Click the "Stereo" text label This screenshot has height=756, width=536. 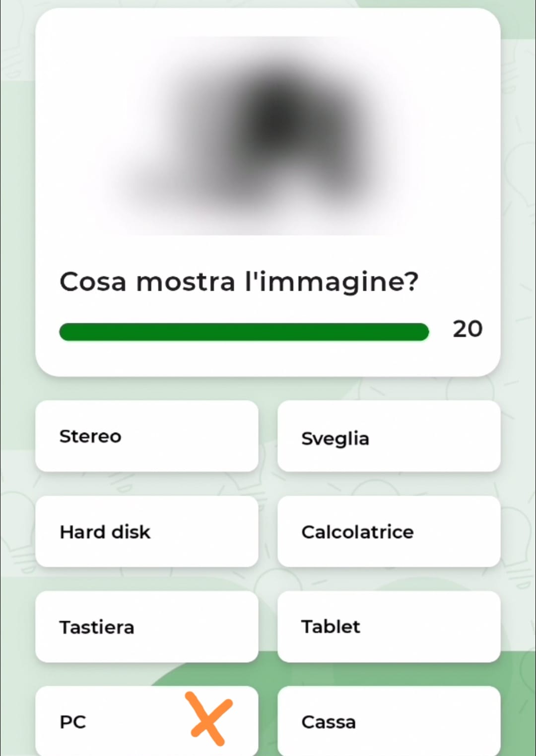tap(90, 437)
